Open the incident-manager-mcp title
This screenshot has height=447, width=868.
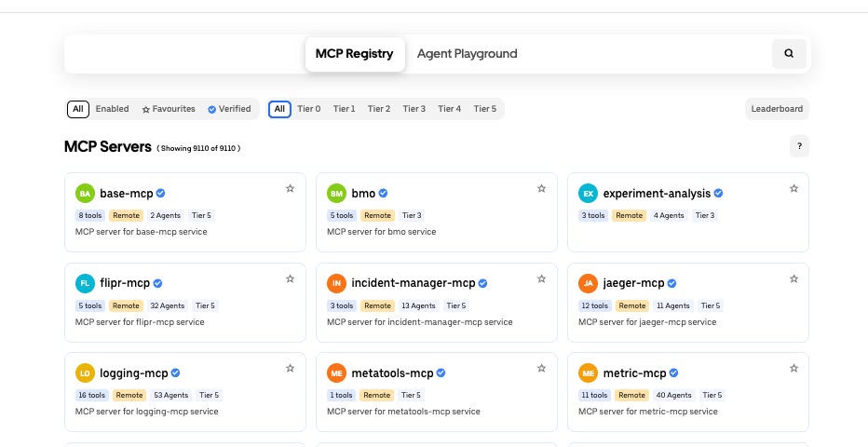[414, 283]
